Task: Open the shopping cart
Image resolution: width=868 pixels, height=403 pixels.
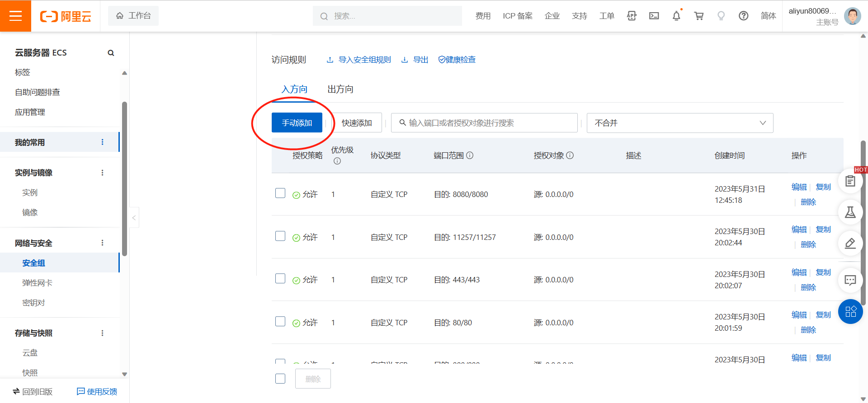Action: point(699,16)
